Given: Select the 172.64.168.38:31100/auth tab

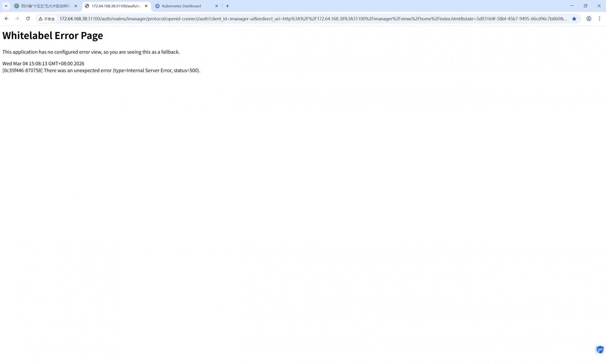Looking at the screenshot, I should click(115, 6).
